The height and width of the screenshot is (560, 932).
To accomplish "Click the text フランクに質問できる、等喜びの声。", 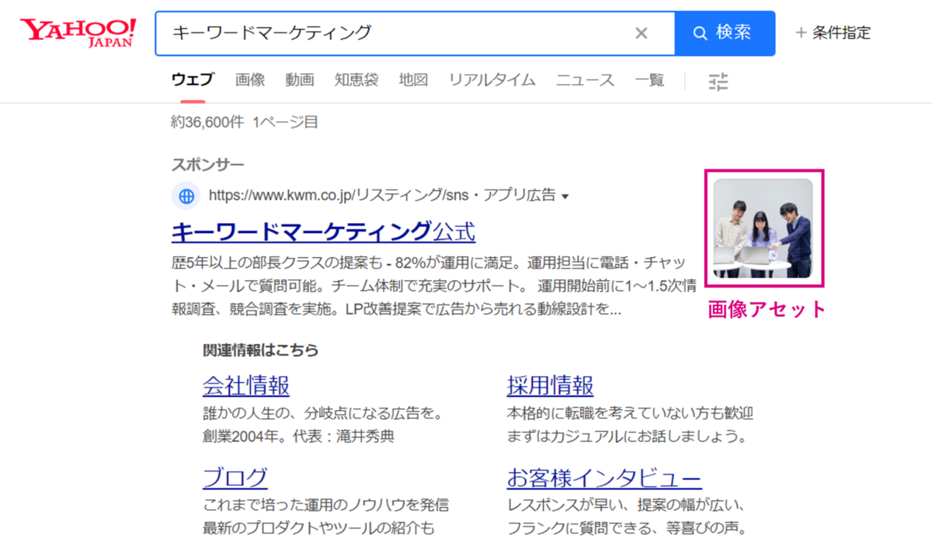I will (627, 529).
